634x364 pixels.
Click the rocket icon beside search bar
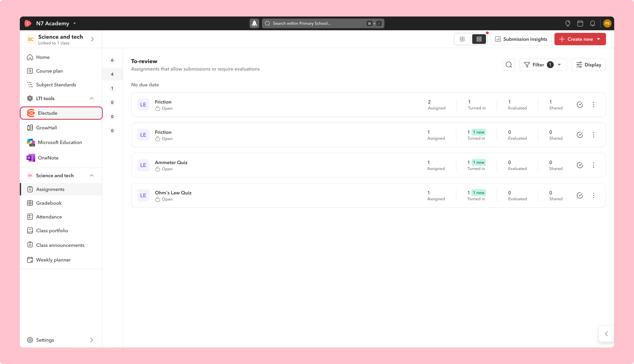[x=254, y=23]
